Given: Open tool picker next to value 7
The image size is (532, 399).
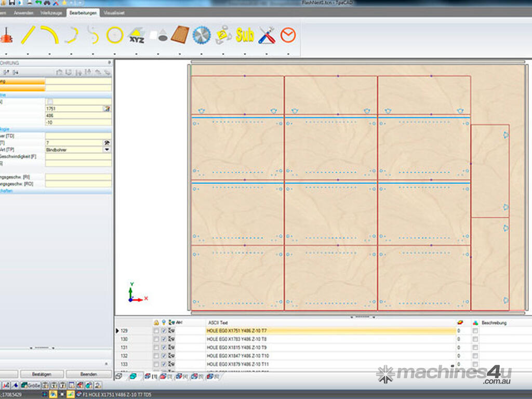Looking at the screenshot, I should pos(107,142).
